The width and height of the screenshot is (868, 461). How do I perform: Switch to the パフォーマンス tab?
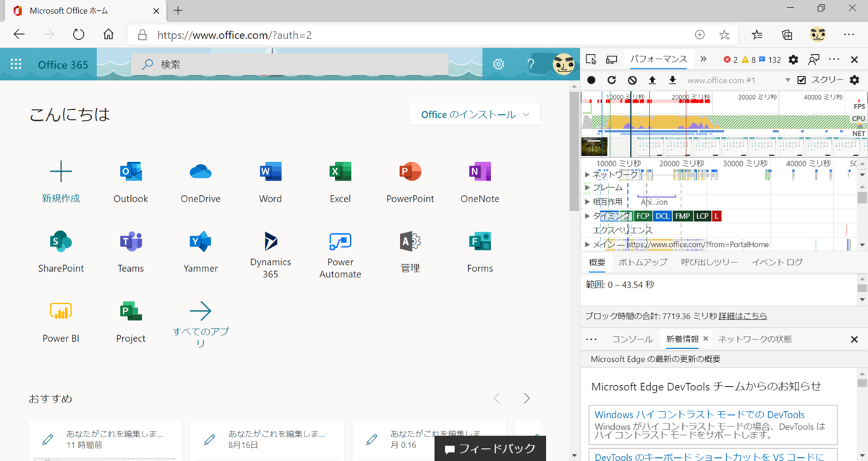point(658,59)
